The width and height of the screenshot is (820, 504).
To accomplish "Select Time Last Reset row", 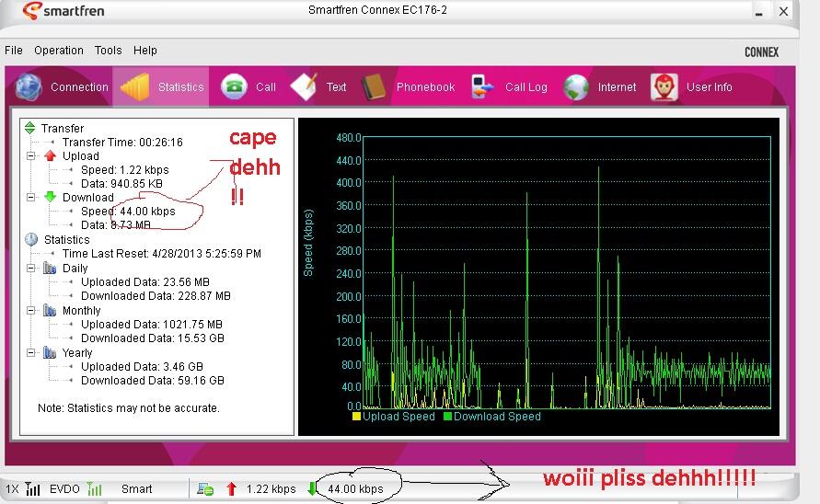I will click(162, 254).
